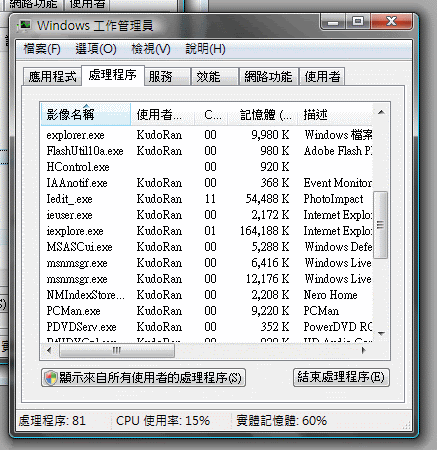Open the 檢視(V) menu
The image size is (437, 450).
(151, 49)
